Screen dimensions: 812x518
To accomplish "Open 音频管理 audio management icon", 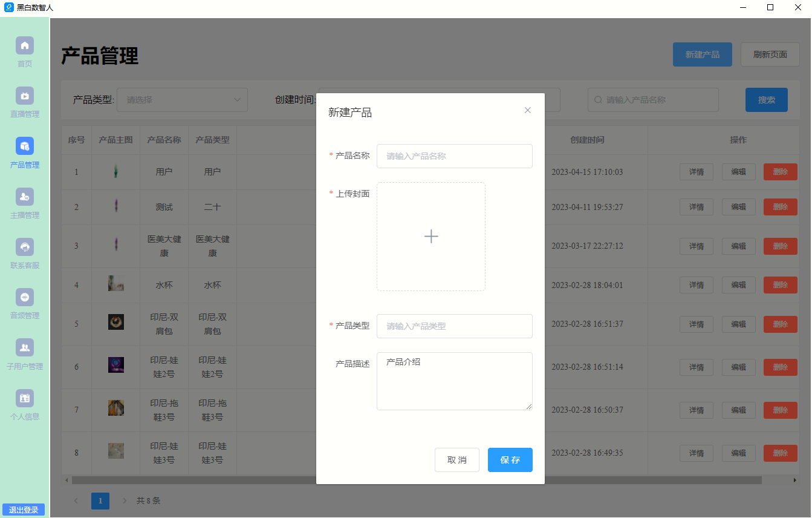I will click(x=25, y=297).
